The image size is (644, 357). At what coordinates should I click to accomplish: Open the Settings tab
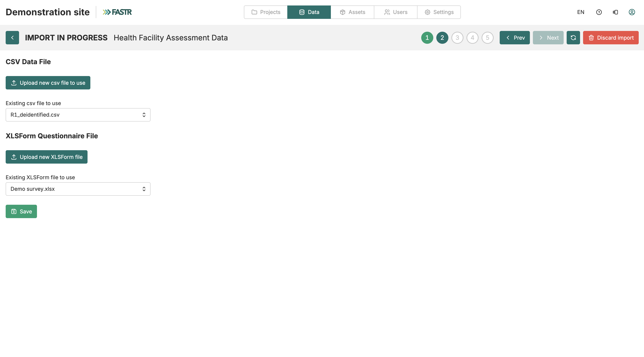pos(439,12)
